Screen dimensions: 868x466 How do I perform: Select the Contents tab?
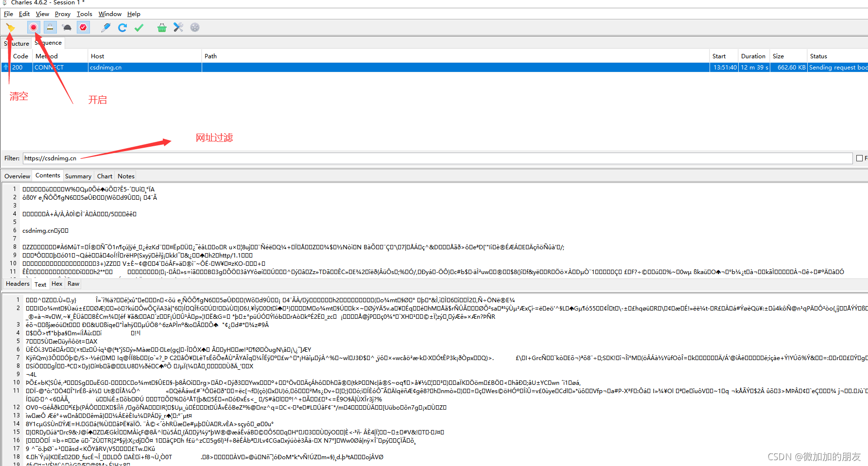coord(48,176)
